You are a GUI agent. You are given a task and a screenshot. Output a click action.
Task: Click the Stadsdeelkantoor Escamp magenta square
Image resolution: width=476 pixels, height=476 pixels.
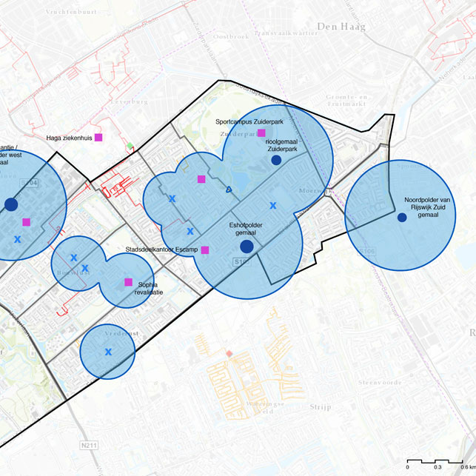tap(205, 250)
